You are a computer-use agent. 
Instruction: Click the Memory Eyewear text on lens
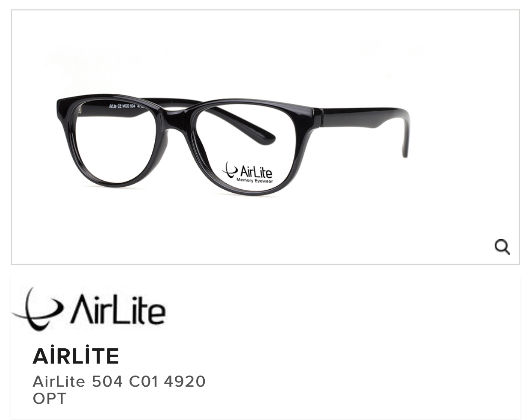(x=255, y=181)
